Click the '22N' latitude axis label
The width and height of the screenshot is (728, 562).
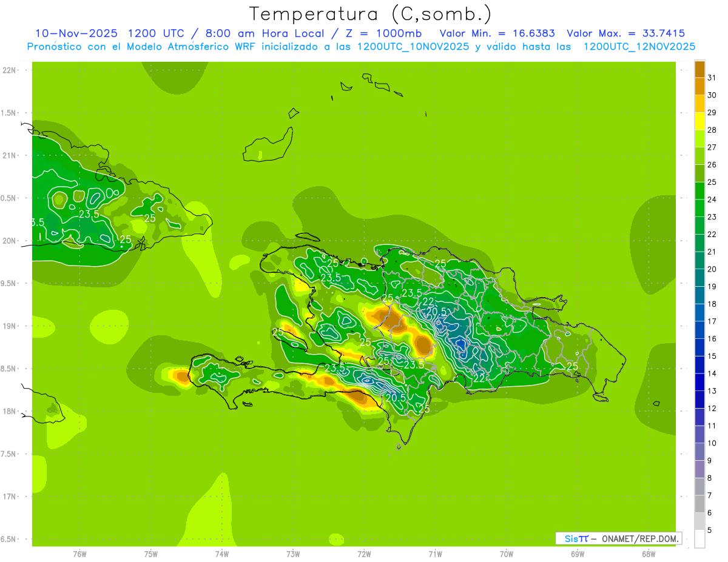point(10,70)
